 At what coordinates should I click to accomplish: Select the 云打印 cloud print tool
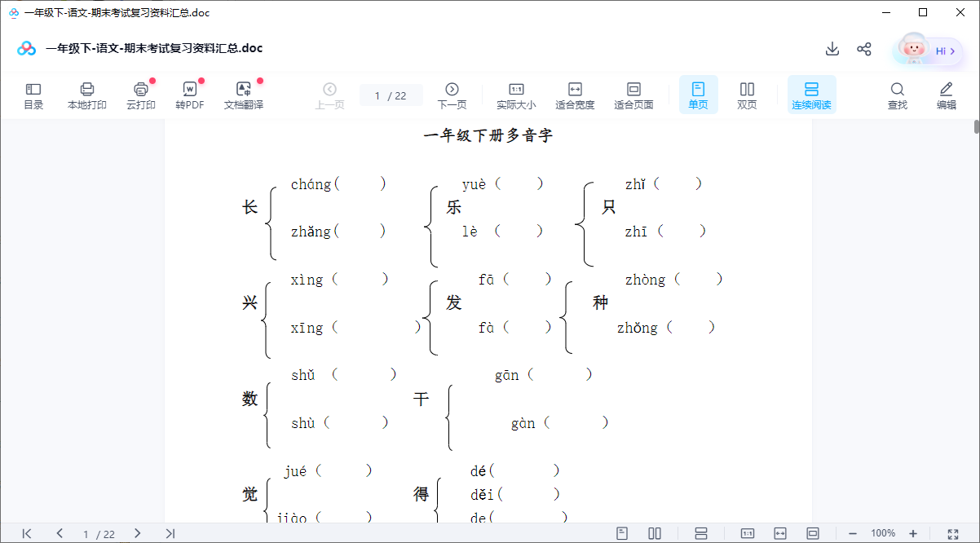(x=140, y=95)
